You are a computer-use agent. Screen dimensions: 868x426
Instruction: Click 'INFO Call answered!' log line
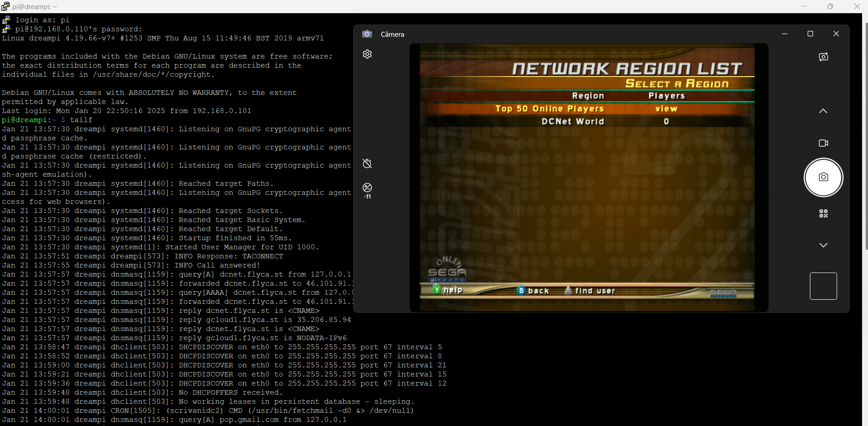131,265
